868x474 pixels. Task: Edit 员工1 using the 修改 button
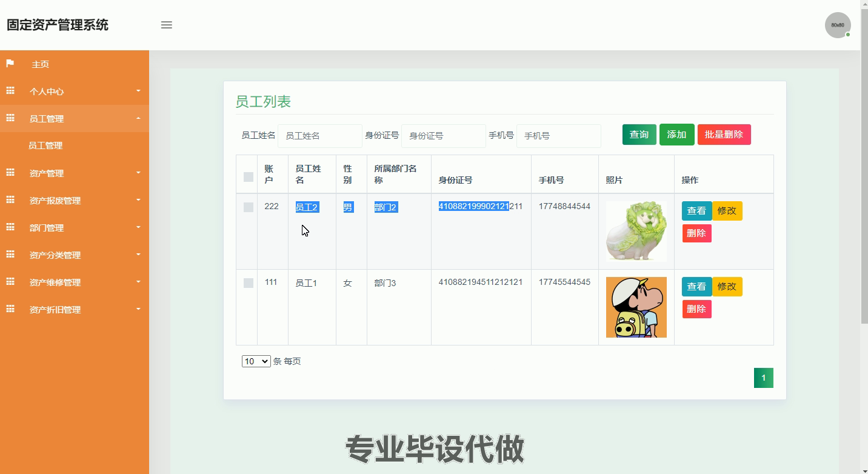[727, 287]
